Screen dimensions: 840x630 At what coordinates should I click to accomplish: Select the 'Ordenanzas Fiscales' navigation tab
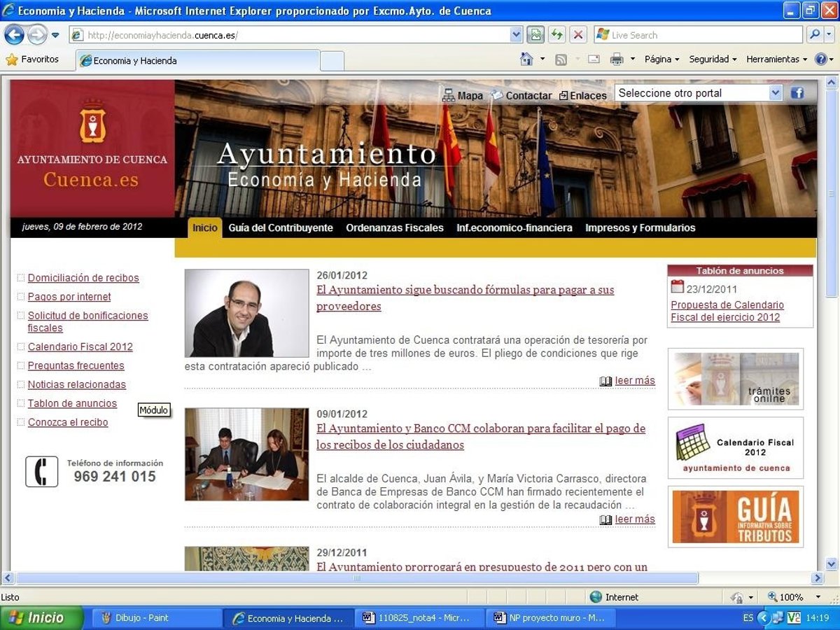click(395, 227)
